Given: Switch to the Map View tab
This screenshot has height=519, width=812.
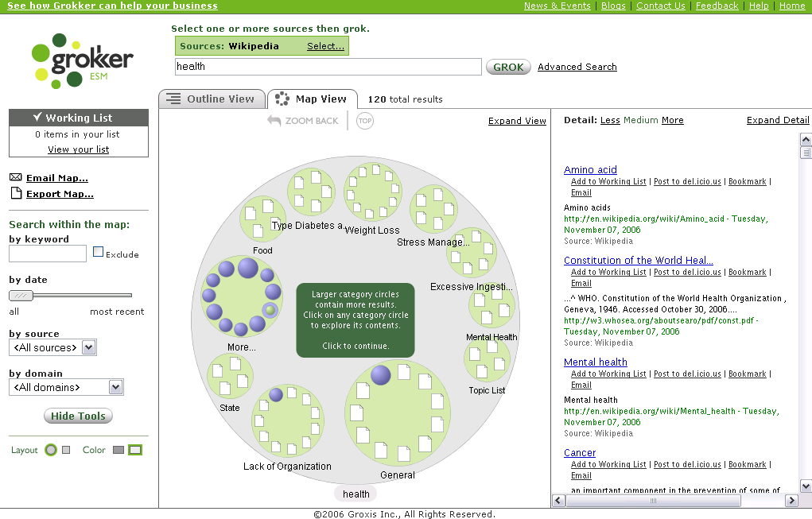Looking at the screenshot, I should pos(313,99).
